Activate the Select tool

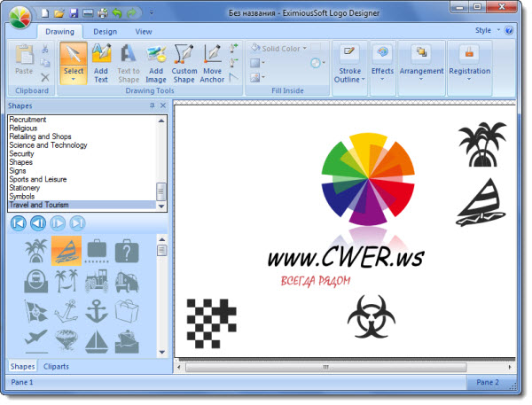tap(74, 63)
